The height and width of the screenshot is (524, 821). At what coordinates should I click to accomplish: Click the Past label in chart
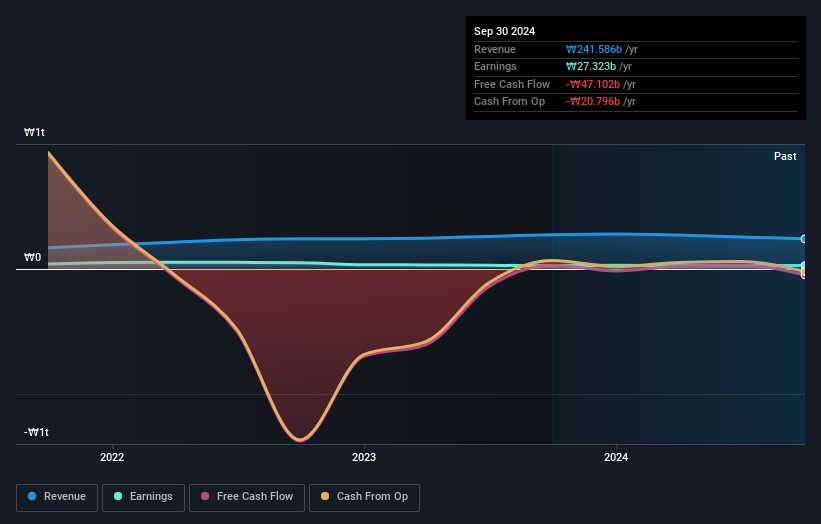pos(785,156)
